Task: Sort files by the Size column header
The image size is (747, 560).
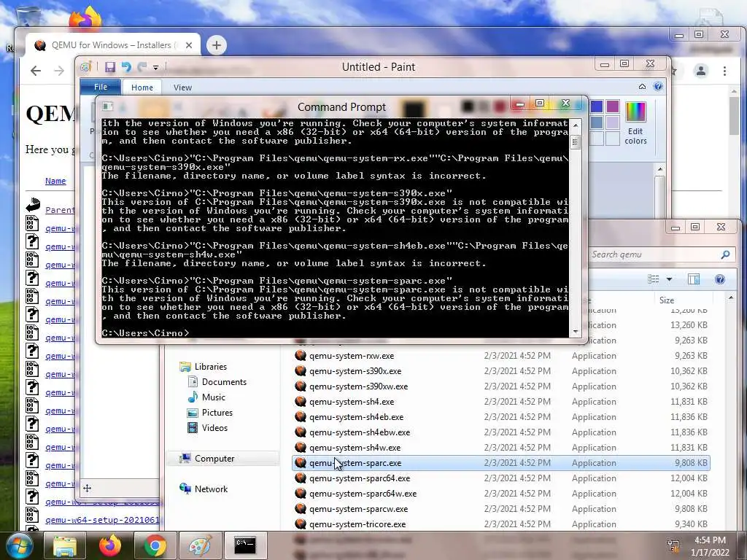Action: 684,300
